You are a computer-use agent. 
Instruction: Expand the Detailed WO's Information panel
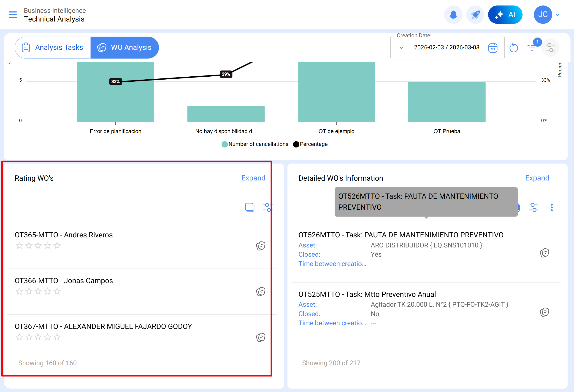(537, 178)
